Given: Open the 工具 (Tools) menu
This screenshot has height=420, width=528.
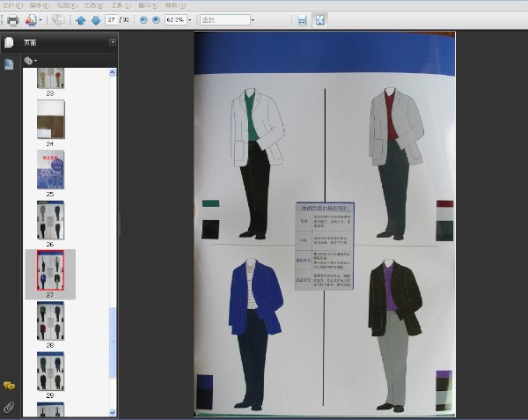Looking at the screenshot, I should tap(121, 5).
